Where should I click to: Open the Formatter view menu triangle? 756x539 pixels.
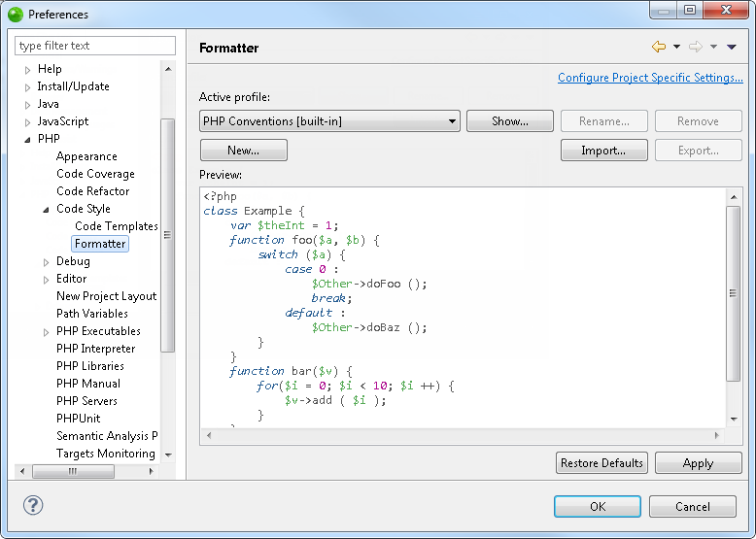point(732,47)
